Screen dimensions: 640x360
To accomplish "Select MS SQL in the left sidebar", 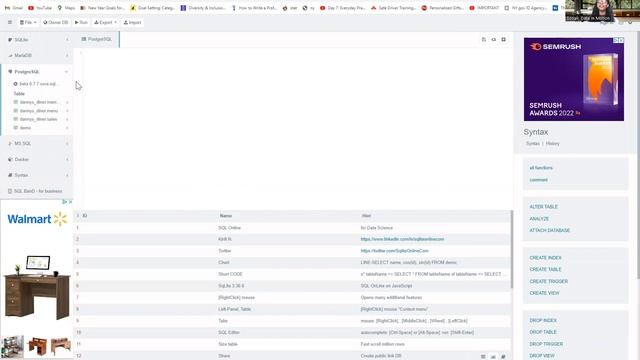I will (22, 144).
